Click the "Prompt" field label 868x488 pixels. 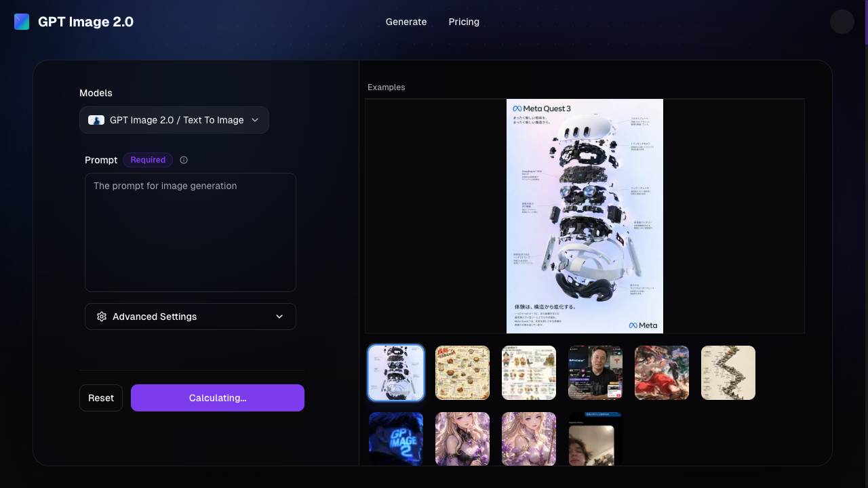click(x=101, y=160)
